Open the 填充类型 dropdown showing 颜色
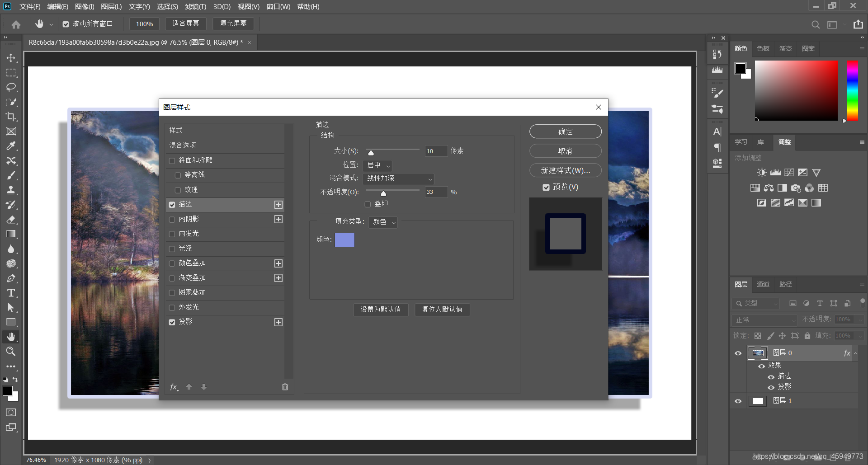 tap(383, 222)
